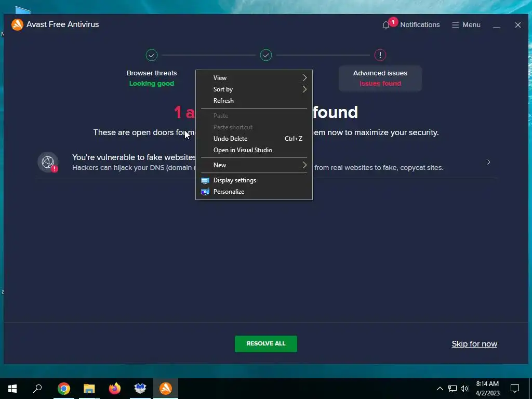Viewport: 532px width, 399px height.
Task: Open the Action Center notification icon
Action: pyautogui.click(x=515, y=389)
